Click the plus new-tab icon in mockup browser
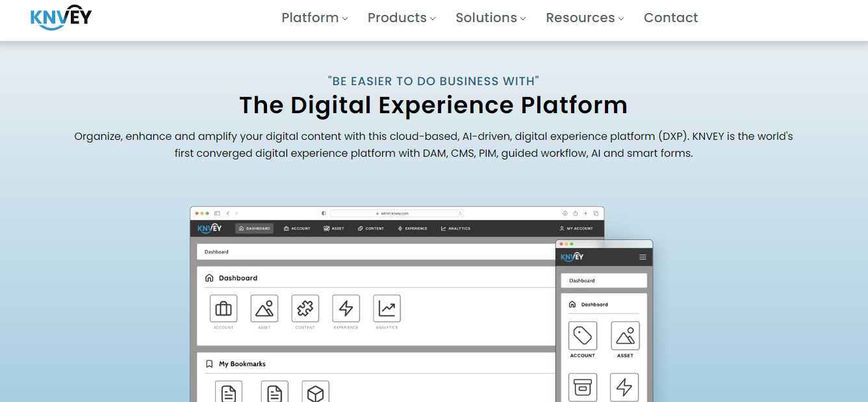The image size is (868, 402). pyautogui.click(x=585, y=213)
